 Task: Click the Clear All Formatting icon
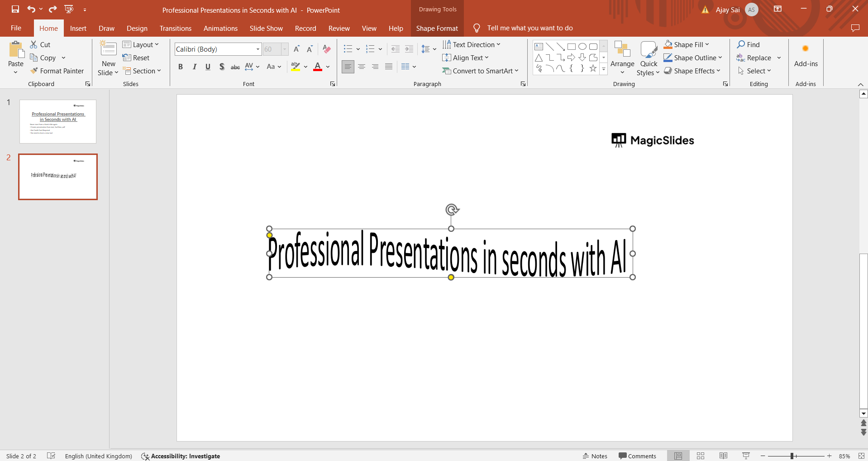coord(327,49)
